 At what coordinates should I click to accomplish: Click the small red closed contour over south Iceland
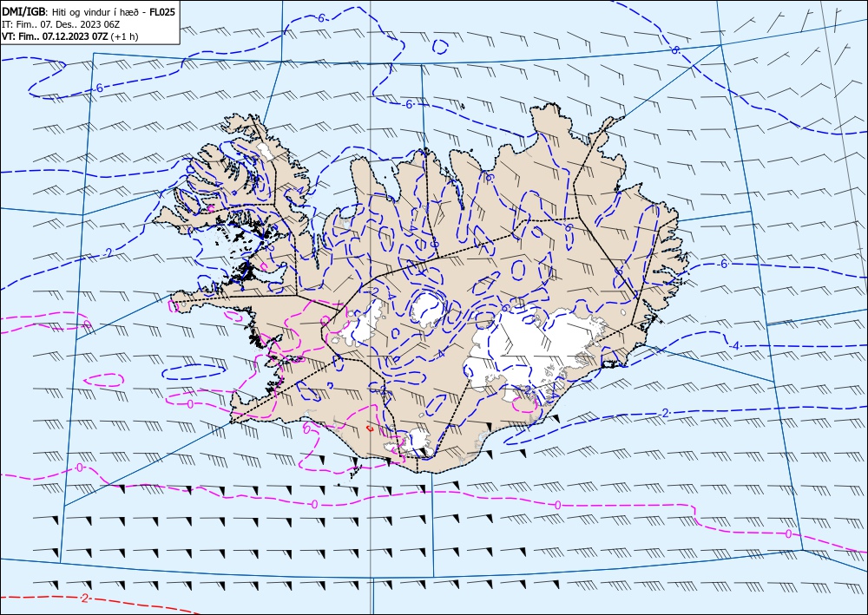pyautogui.click(x=371, y=428)
